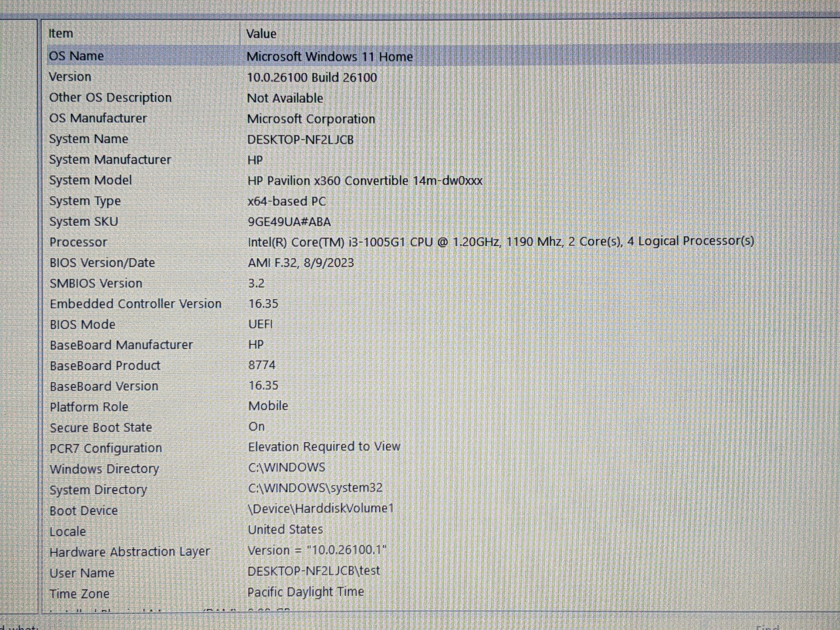Select the BIOS Version/Date row
Screen dimensions: 840x630
coord(102,263)
